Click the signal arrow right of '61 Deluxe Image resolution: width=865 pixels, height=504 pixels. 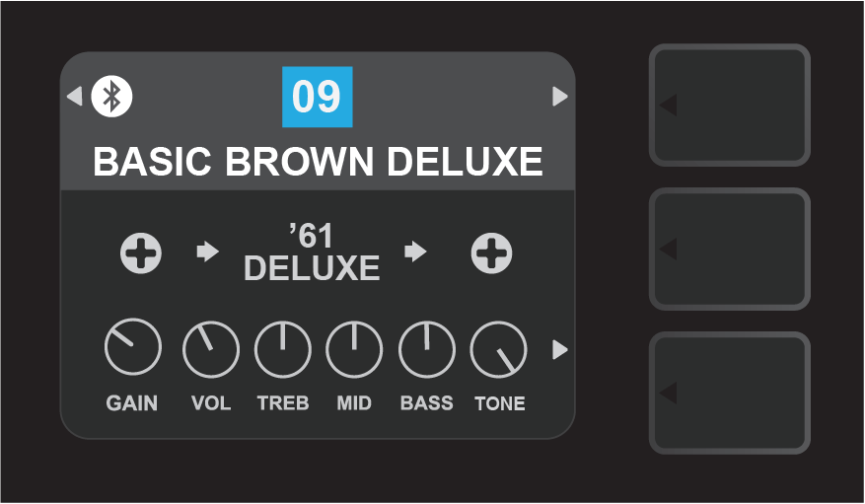pyautogui.click(x=415, y=252)
